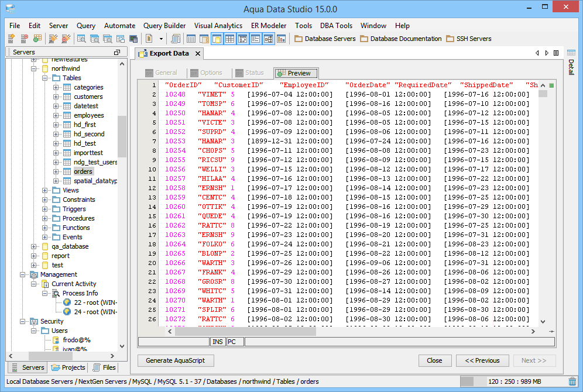
Task: Select the Current Activity node
Action: click(x=74, y=284)
